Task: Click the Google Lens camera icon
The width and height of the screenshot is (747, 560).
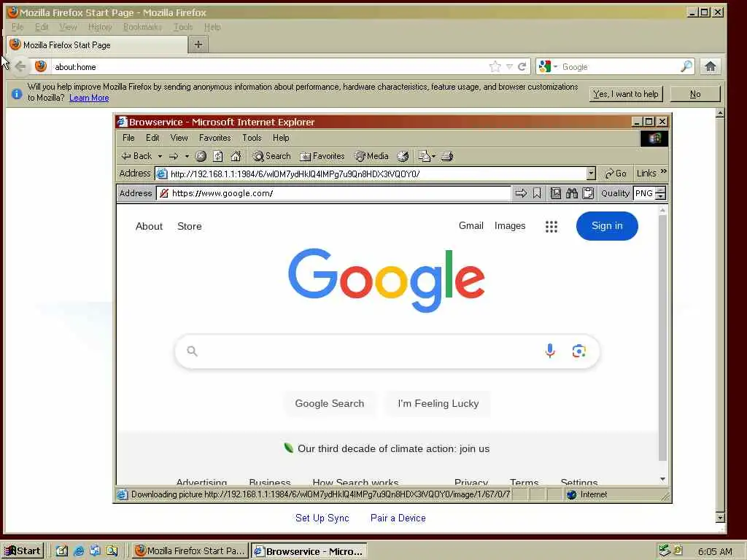Action: coord(578,351)
